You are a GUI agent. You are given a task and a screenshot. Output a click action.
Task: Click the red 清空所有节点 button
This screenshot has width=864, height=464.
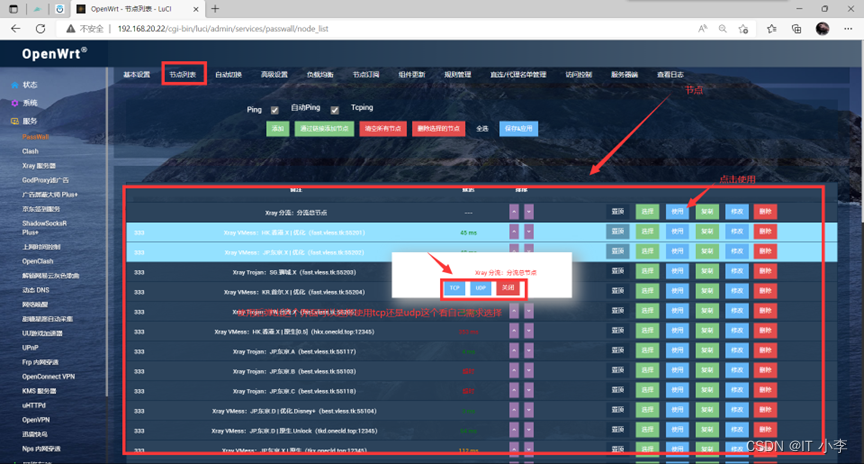pyautogui.click(x=383, y=128)
